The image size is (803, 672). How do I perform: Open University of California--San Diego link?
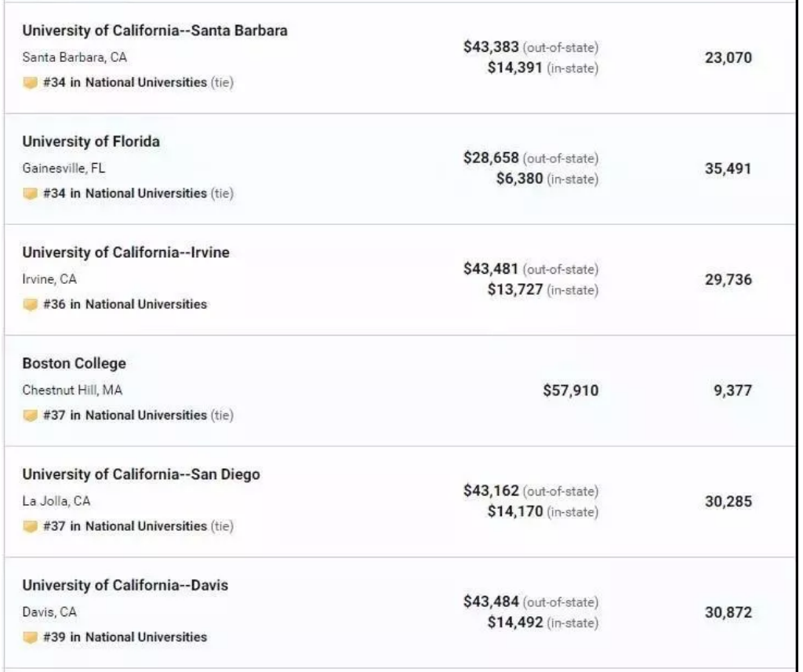click(140, 474)
